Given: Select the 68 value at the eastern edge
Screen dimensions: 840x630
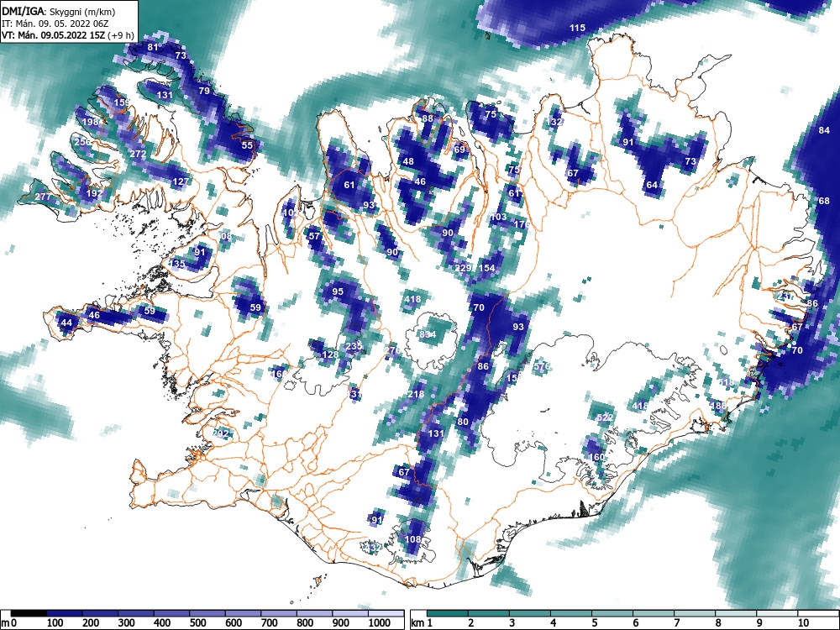Looking at the screenshot, I should tap(824, 201).
